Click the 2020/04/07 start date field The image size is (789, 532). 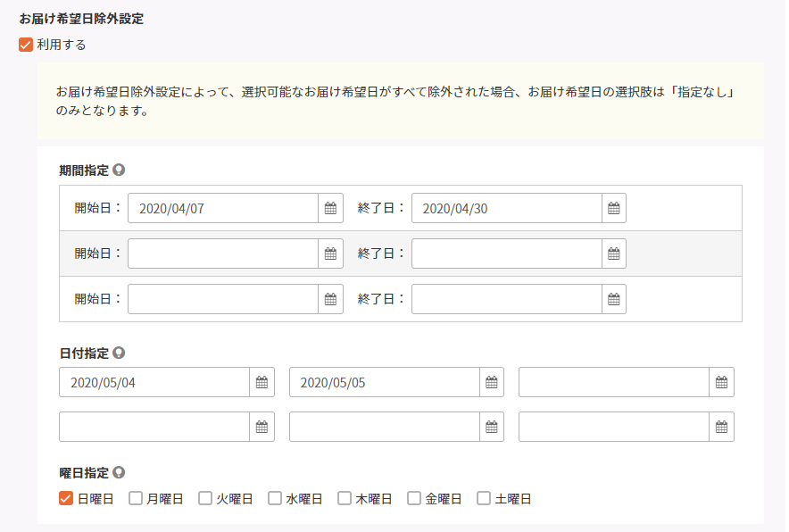[223, 208]
